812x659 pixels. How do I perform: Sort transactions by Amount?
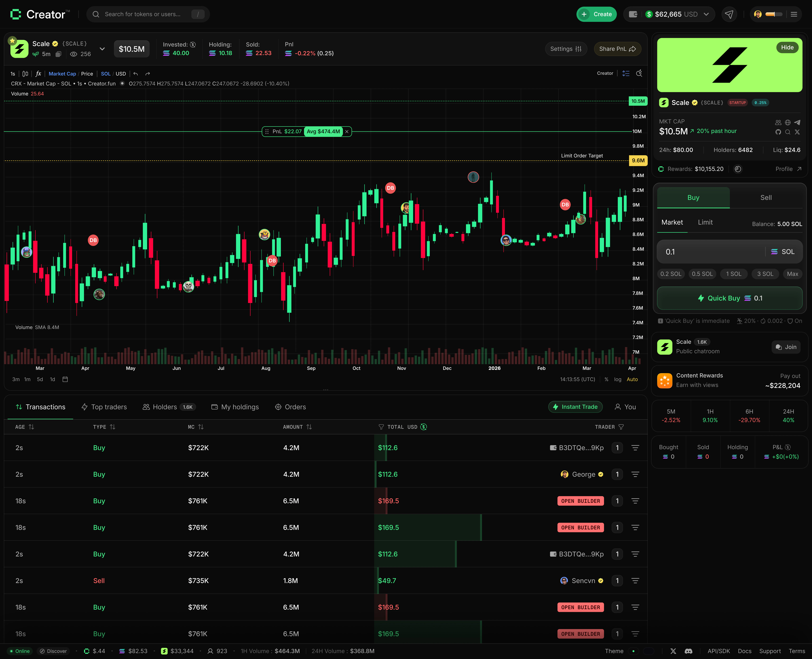click(298, 427)
